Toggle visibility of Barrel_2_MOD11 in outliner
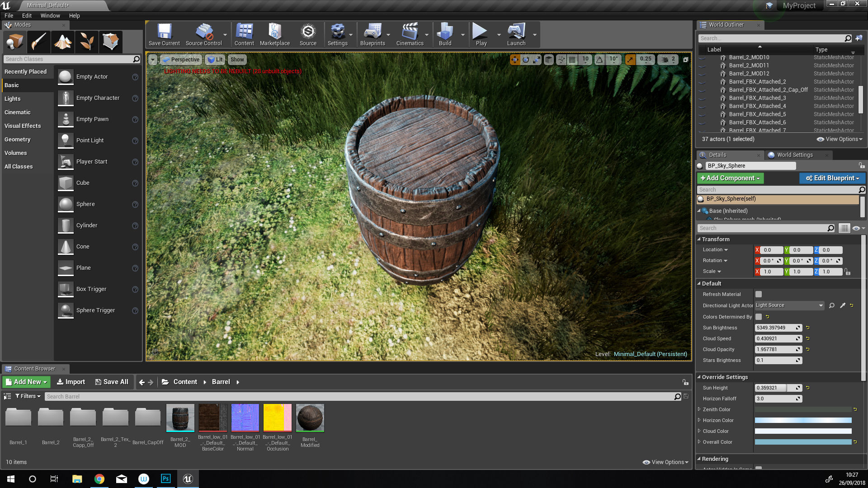This screenshot has height=488, width=868. pos(702,66)
